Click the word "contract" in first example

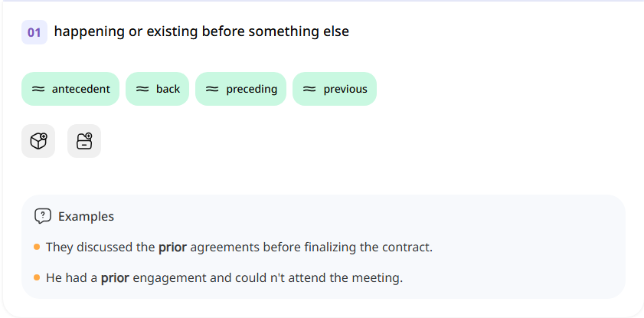point(407,247)
